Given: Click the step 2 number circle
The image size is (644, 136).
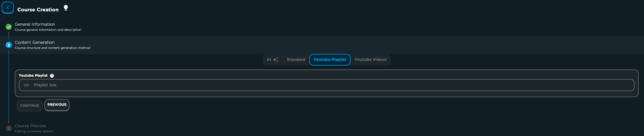Looking at the screenshot, I should click(x=9, y=45).
